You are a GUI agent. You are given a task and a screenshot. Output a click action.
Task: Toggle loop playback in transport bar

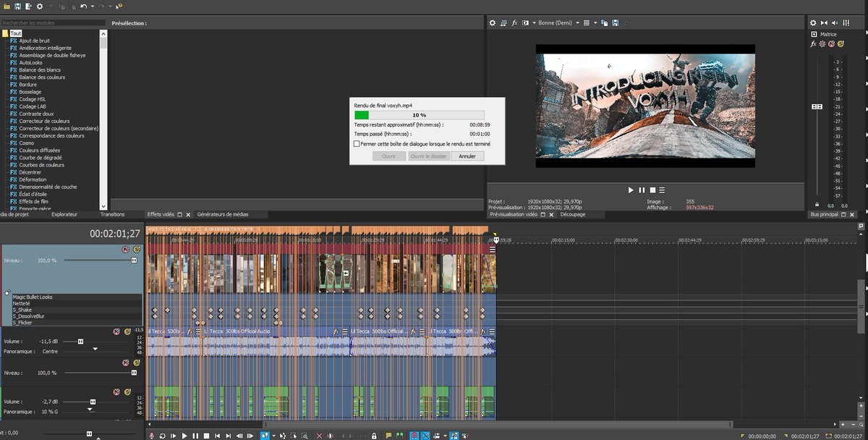coord(163,436)
